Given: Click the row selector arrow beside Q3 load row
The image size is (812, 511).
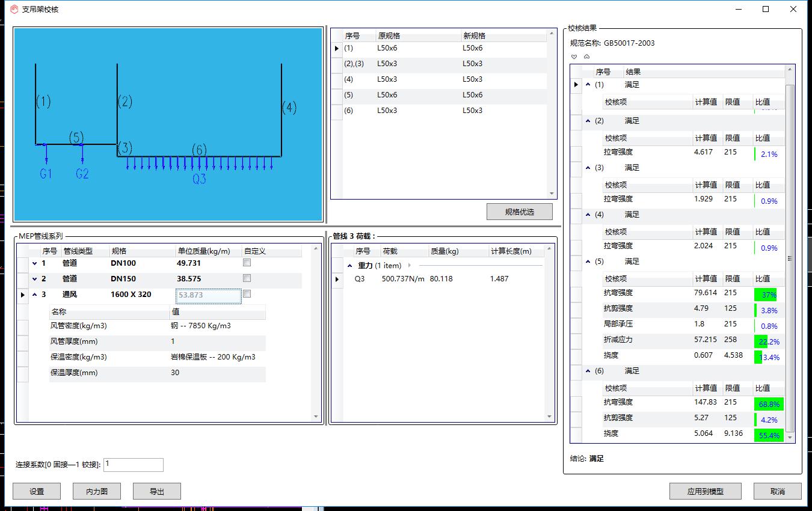Looking at the screenshot, I should click(337, 279).
